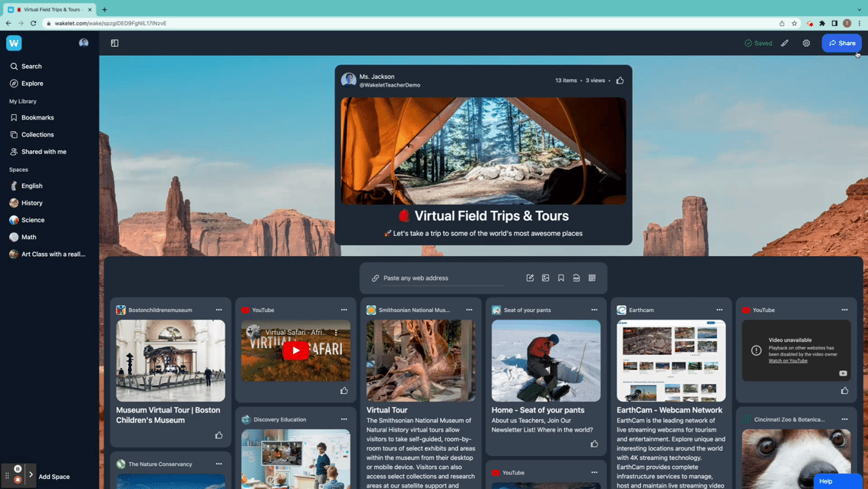Open the profile avatar in sidebar

(84, 43)
